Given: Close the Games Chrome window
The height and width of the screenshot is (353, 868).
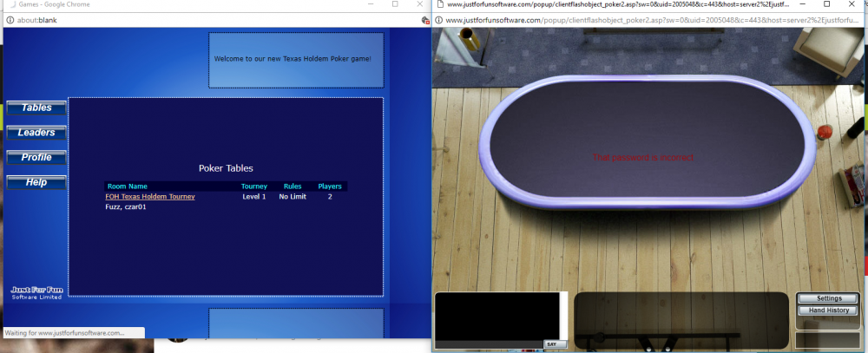Looking at the screenshot, I should pos(420,3).
